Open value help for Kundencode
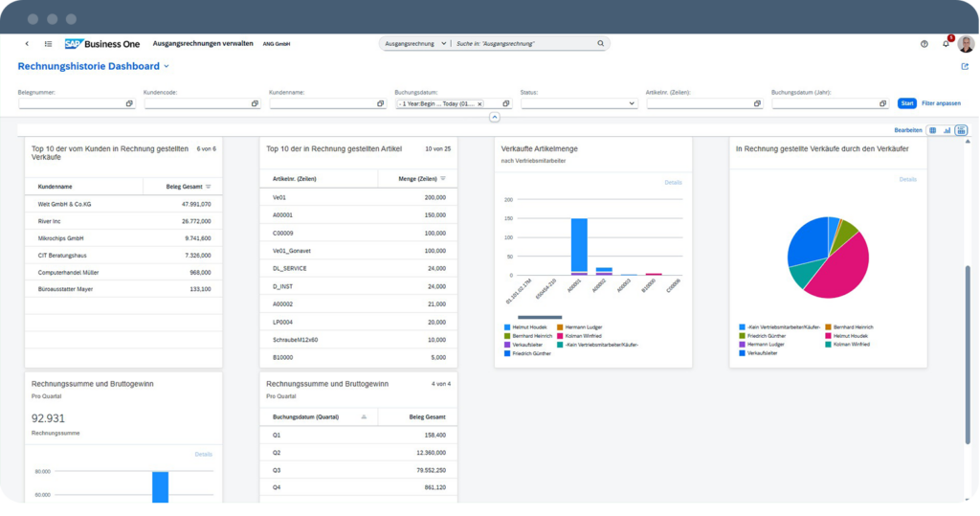The width and height of the screenshot is (980, 516). point(255,103)
